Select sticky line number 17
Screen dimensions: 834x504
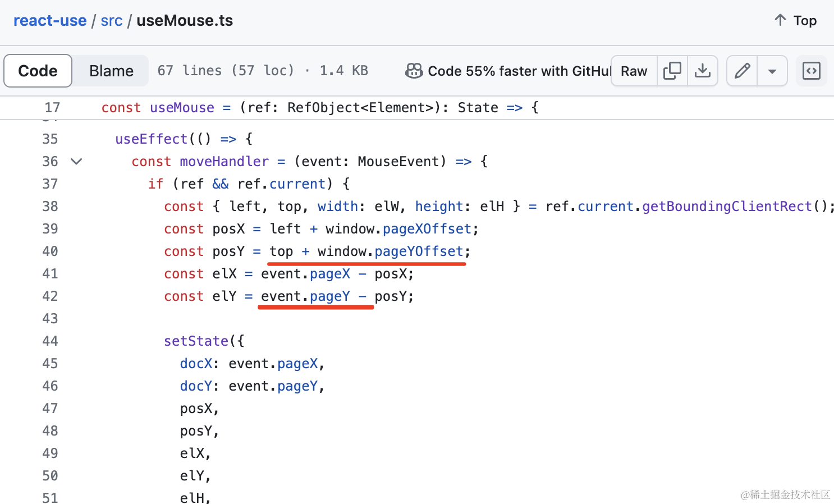tap(52, 108)
